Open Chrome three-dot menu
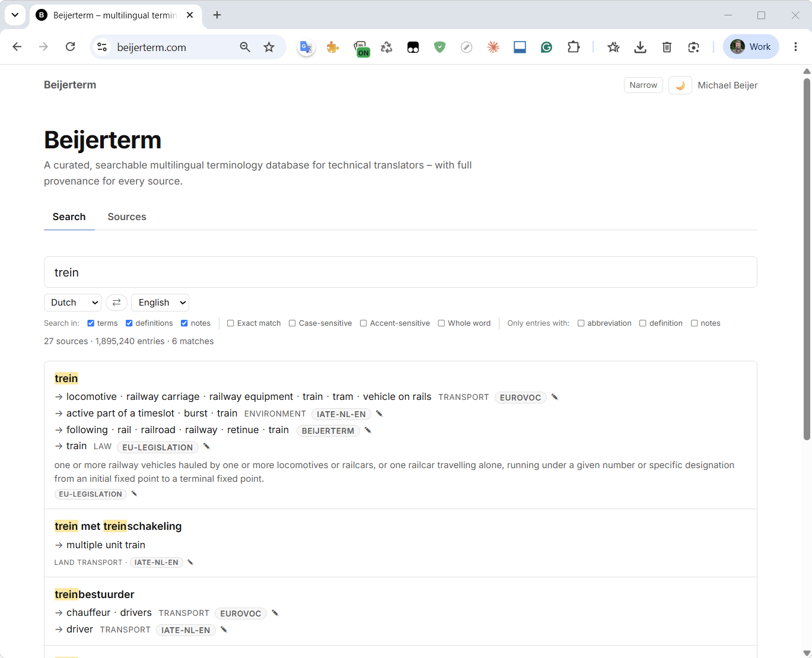 (x=795, y=47)
